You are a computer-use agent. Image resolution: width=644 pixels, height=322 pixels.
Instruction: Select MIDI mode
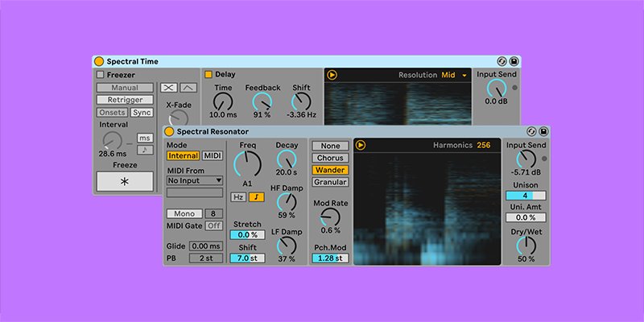(x=213, y=156)
